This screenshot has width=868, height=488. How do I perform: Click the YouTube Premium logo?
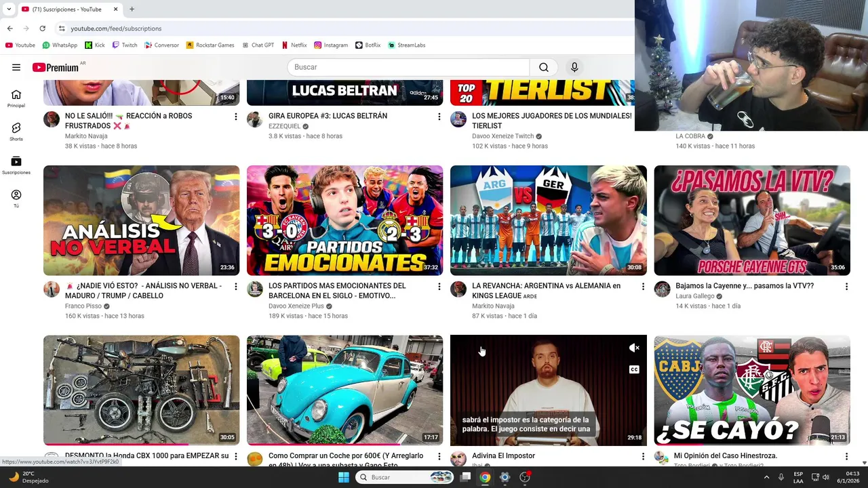click(x=56, y=67)
